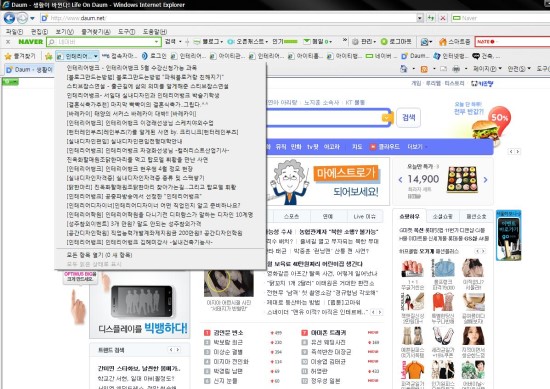Click the orange RSS feeds icon

point(424,69)
